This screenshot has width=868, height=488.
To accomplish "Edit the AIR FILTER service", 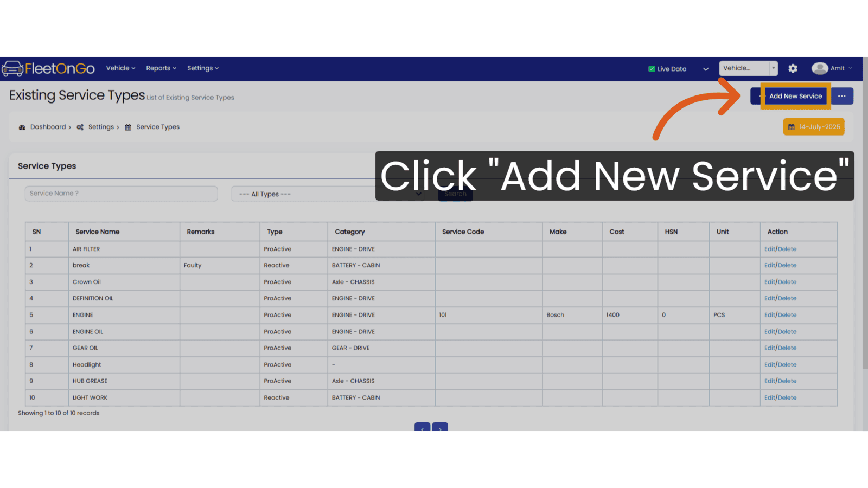I will pos(769,249).
